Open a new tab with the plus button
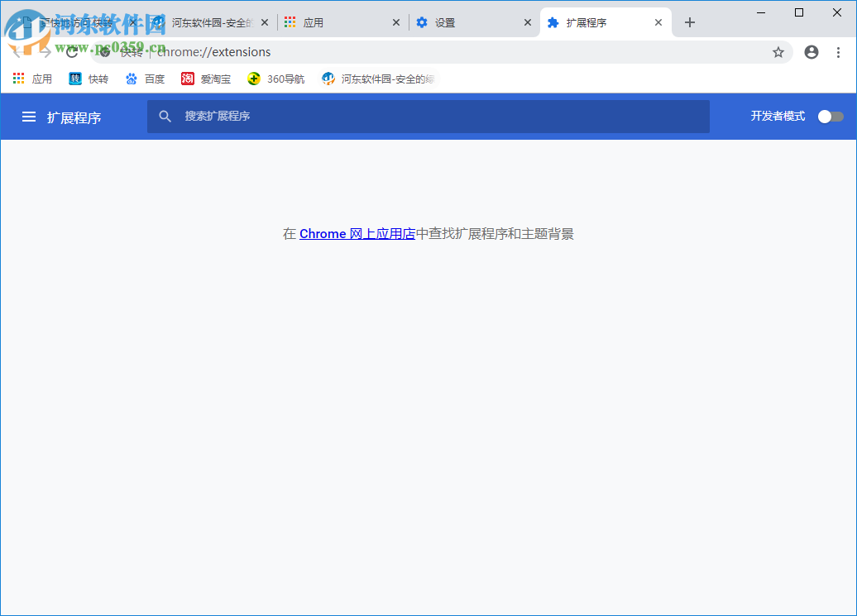The width and height of the screenshot is (857, 616). pyautogui.click(x=690, y=22)
